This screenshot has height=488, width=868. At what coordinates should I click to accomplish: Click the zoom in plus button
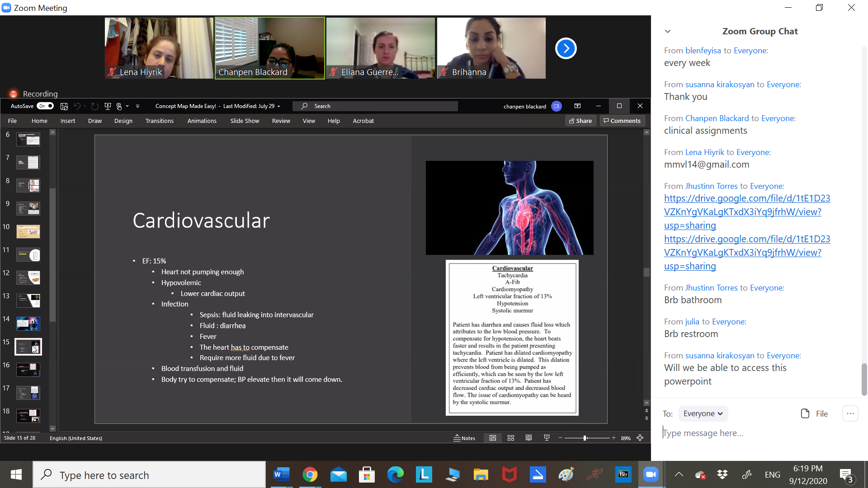click(x=613, y=438)
